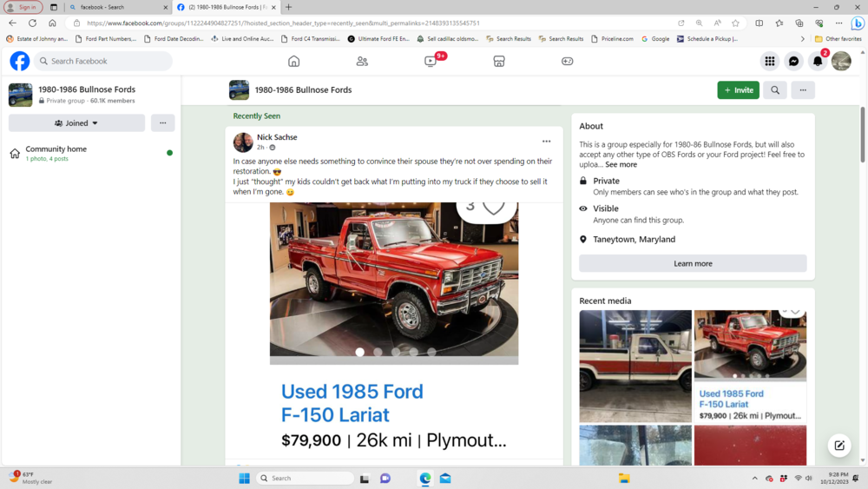
Task: Open the Facebook menu grid icon
Action: point(770,61)
